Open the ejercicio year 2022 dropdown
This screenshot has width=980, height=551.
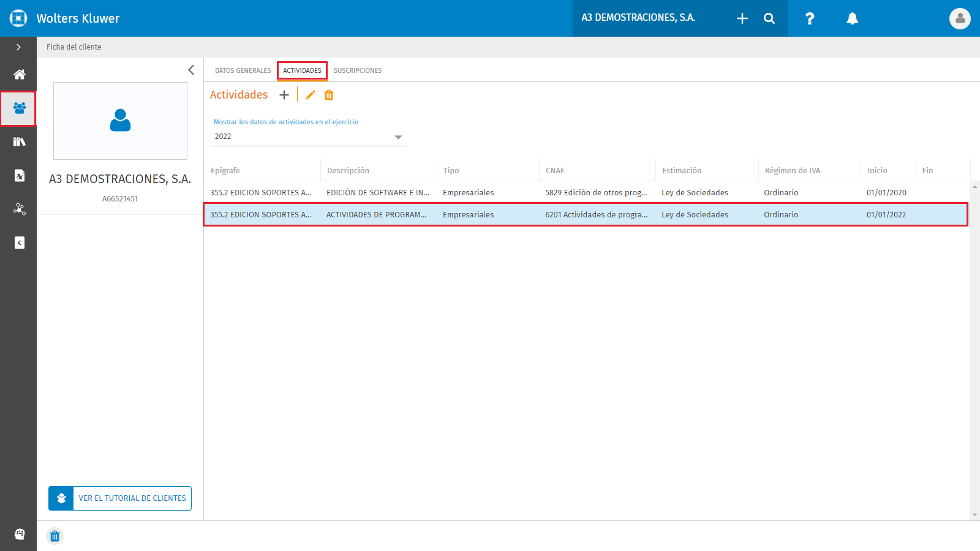pyautogui.click(x=308, y=137)
